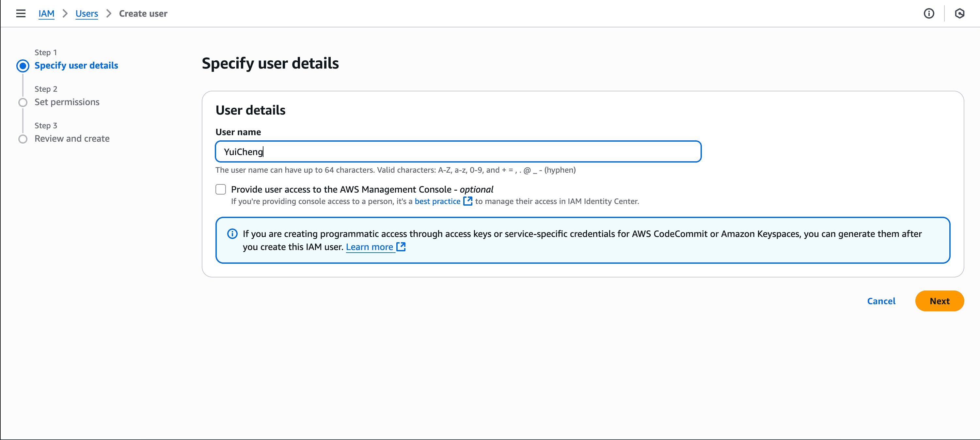Navigate to Users breadcrumb link
This screenshot has width=980, height=440.
(87, 14)
